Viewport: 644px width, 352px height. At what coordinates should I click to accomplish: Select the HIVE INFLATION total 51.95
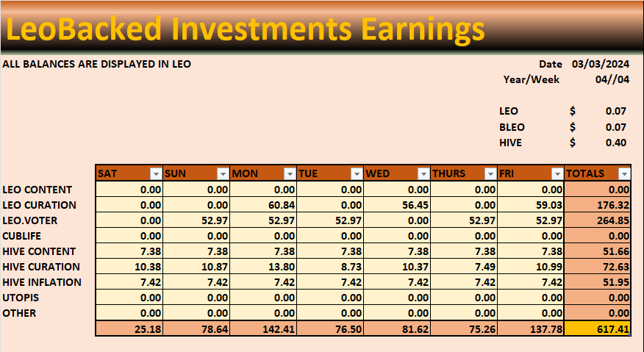coord(598,282)
